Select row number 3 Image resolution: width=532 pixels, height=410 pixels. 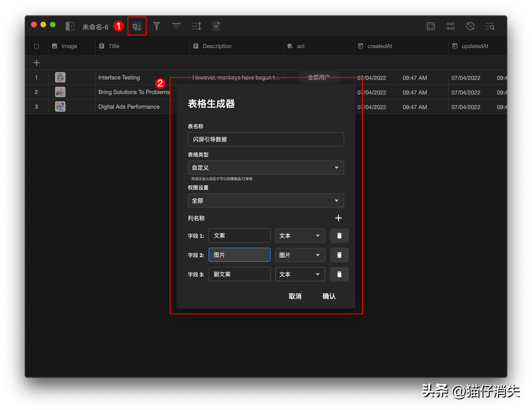[x=36, y=107]
